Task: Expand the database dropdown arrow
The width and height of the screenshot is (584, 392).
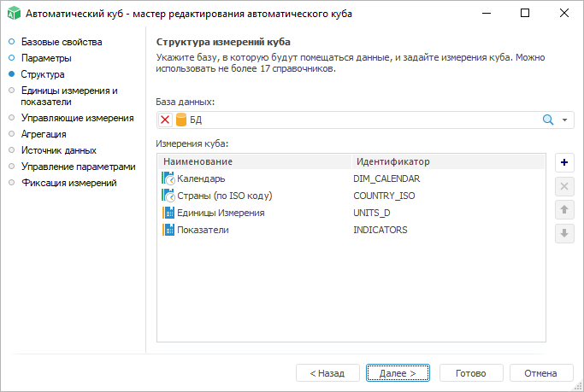Action: 565,120
